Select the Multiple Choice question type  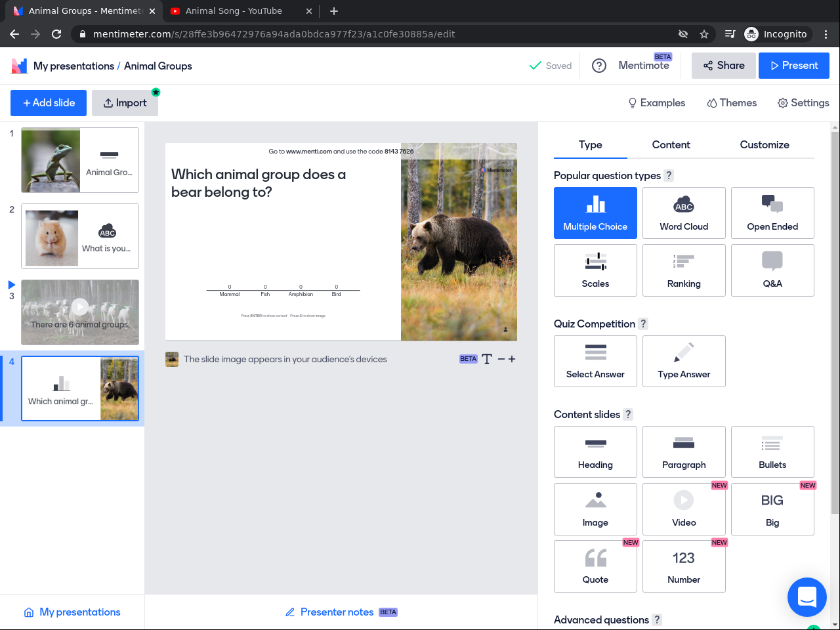pos(595,213)
